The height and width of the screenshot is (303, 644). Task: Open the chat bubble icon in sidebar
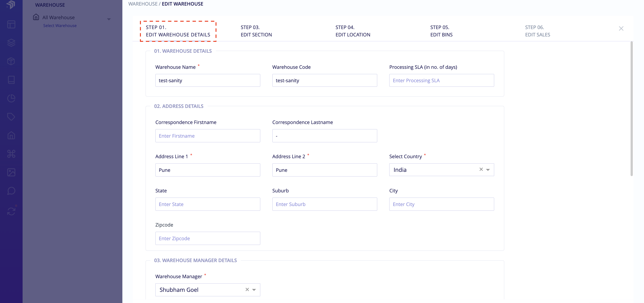click(x=11, y=191)
